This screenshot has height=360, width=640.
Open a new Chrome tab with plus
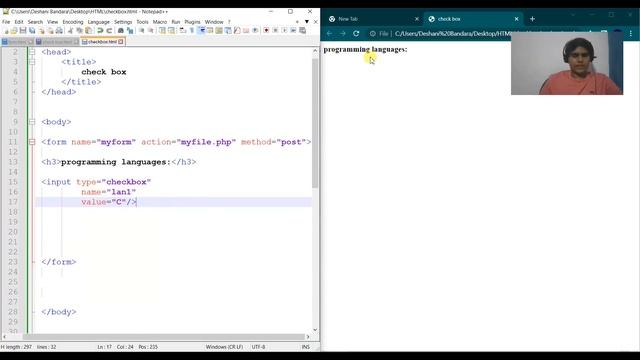(532, 19)
